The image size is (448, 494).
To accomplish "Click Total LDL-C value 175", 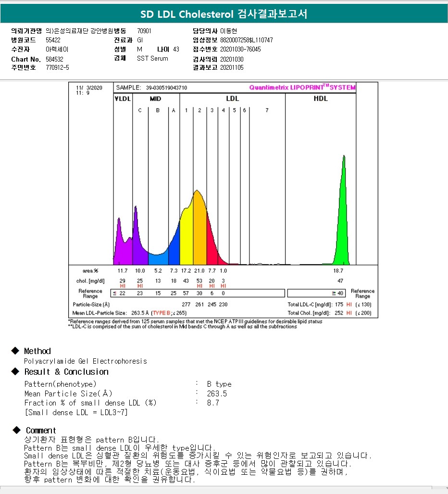I will coord(339,304).
